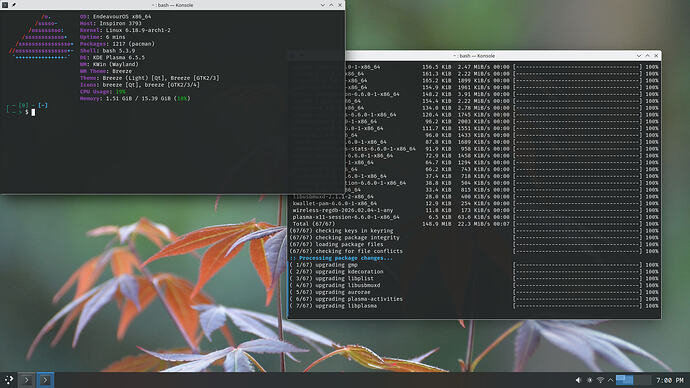Expand the hidden system tray icons
The image size is (690, 388).
click(x=610, y=380)
